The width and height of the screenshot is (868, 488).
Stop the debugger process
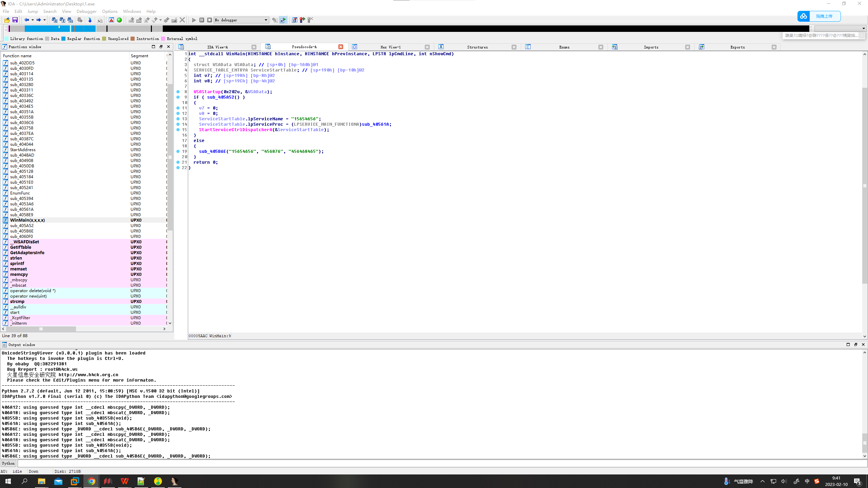210,20
